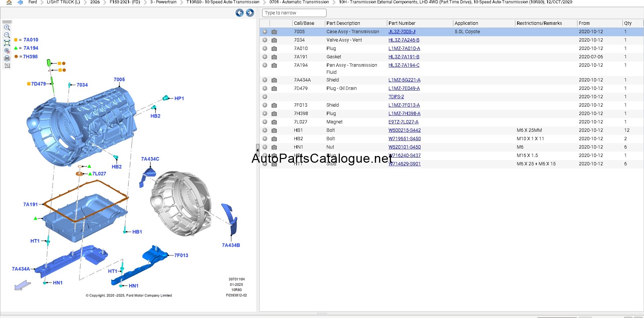The image size is (644, 318).
Task: Open part number JL3Z-7005-J link
Action: (x=402, y=32)
